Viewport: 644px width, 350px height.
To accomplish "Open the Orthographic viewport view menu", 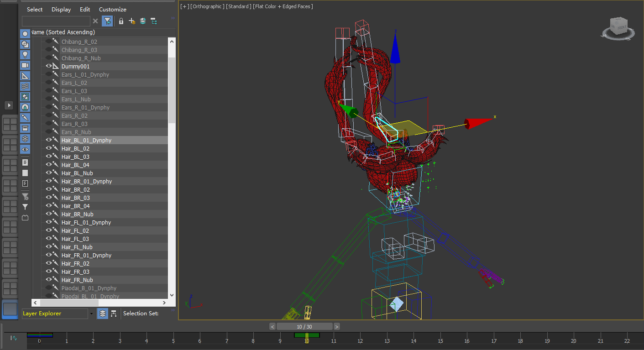I will (207, 6).
